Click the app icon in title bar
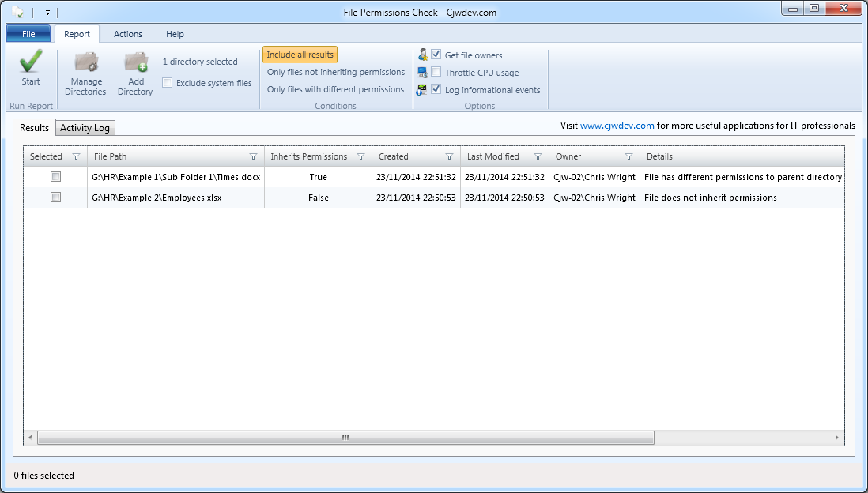 pyautogui.click(x=17, y=12)
